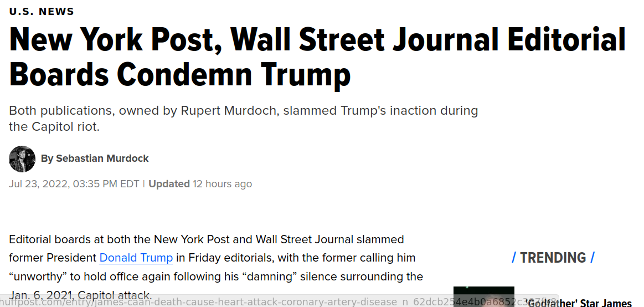This screenshot has width=644, height=307.
Task: Click the Jul 23, 2022 publish timestamp
Action: [x=74, y=184]
